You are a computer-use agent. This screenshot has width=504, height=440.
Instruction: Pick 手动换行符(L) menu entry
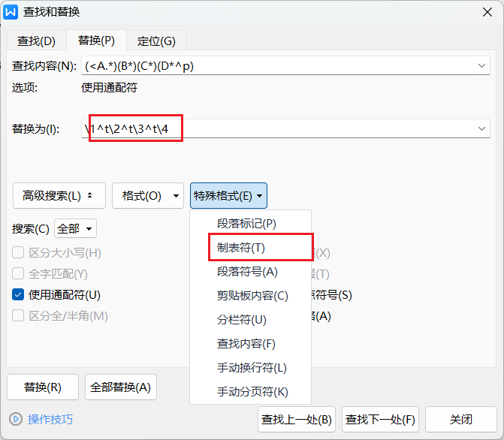tap(252, 368)
